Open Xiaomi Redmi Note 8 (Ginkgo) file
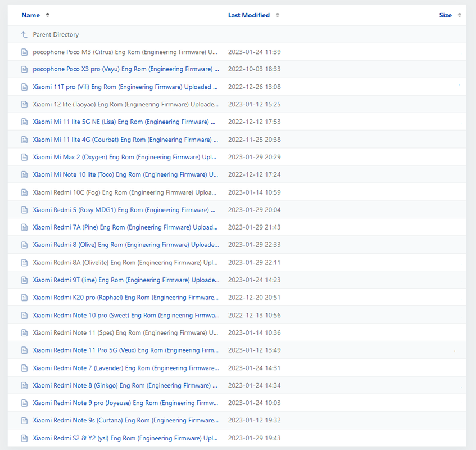Viewport: 476px width, 450px height. click(125, 385)
